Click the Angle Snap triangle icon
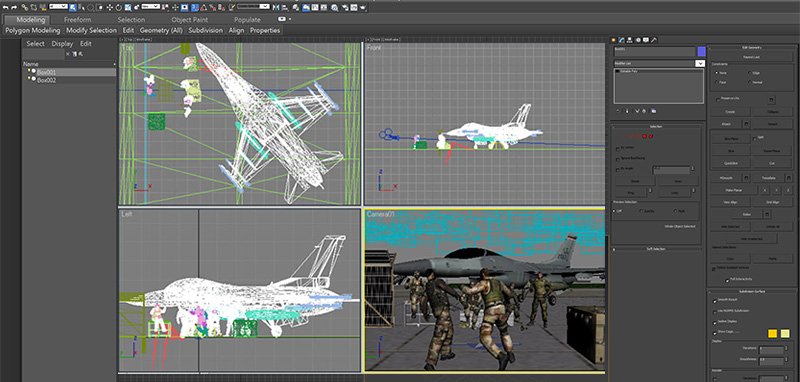 tap(203, 8)
